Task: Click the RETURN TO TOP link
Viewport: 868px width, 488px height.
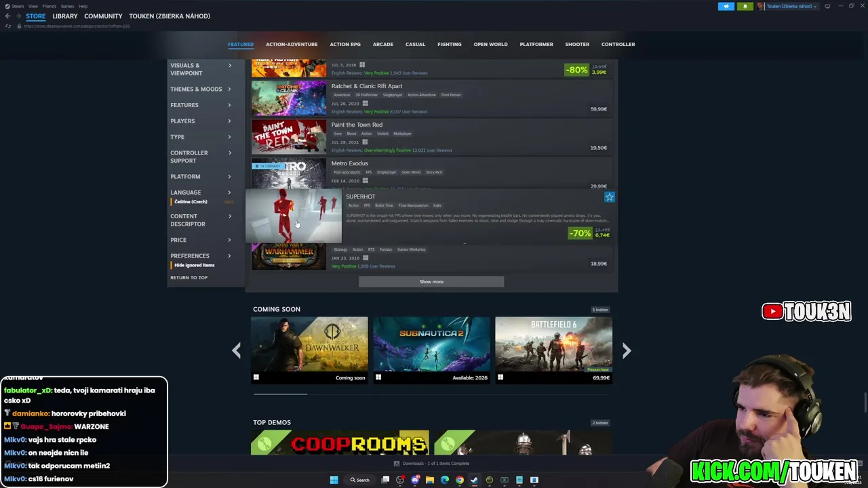Action: point(189,278)
